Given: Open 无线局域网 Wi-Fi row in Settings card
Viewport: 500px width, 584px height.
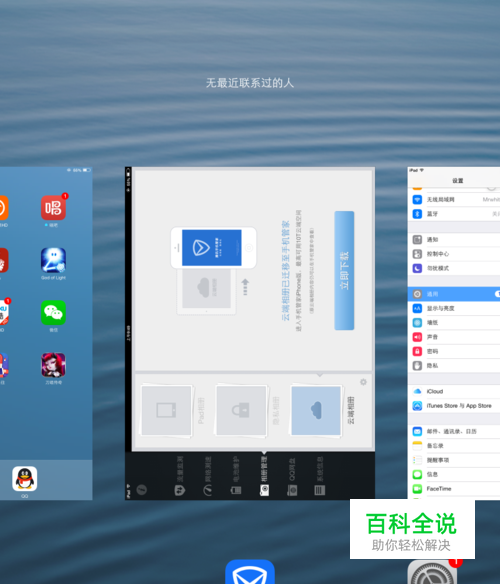Looking at the screenshot, I should pos(454,200).
